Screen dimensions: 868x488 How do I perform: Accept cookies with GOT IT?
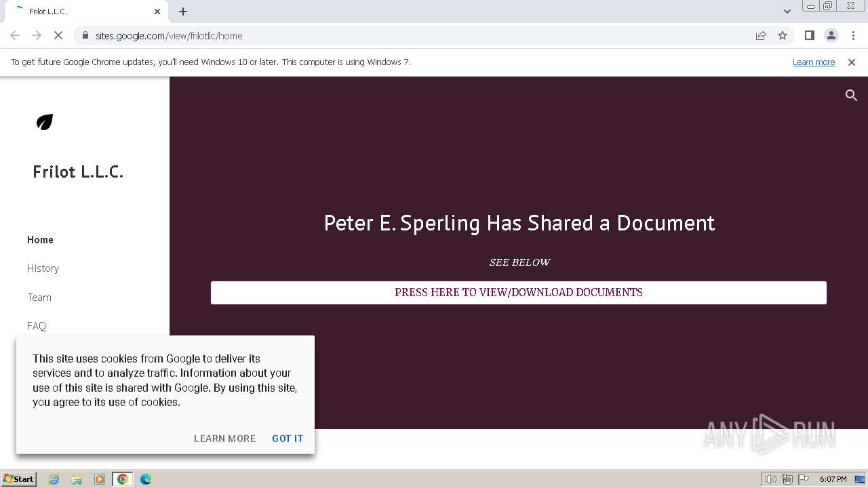click(x=288, y=439)
